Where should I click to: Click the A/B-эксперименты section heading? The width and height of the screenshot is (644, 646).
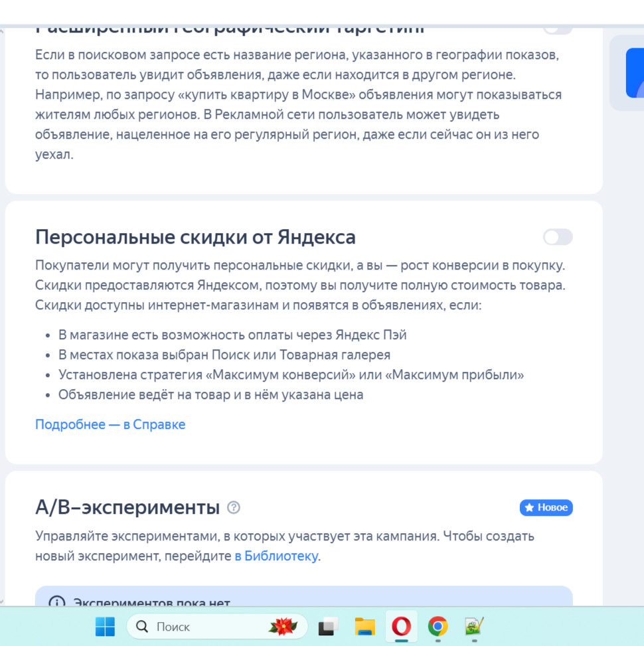click(x=127, y=508)
